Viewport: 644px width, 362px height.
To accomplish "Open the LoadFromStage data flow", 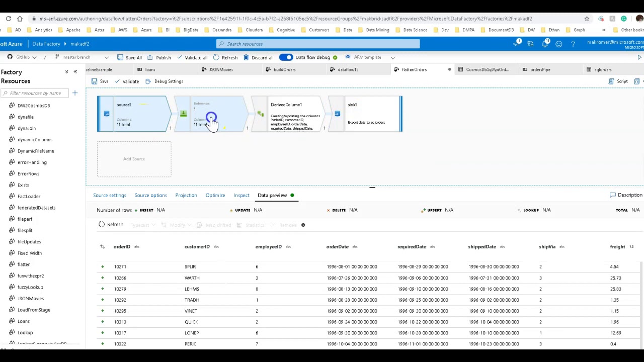I will pyautogui.click(x=34, y=310).
